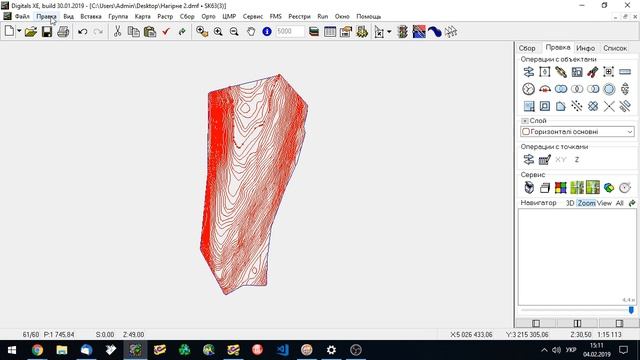
Task: Open the table grid toolbar icon
Action: (330, 31)
